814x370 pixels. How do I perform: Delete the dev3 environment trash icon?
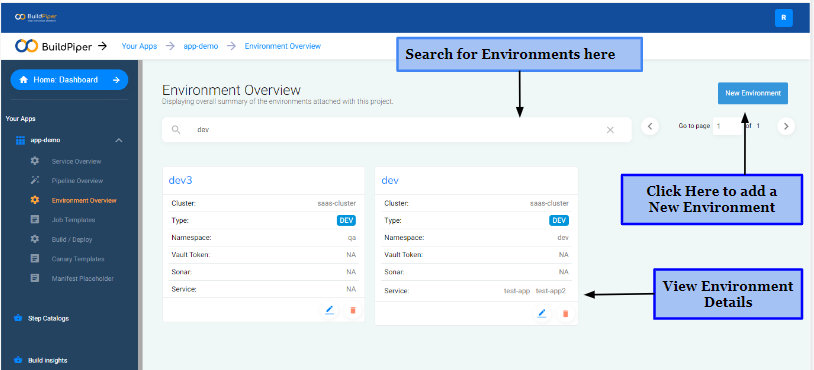(353, 310)
